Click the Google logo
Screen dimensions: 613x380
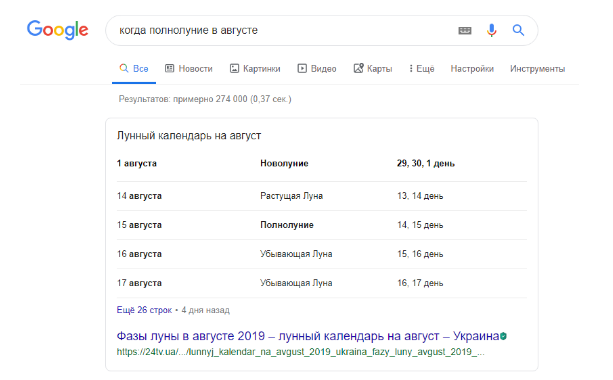coord(57,30)
